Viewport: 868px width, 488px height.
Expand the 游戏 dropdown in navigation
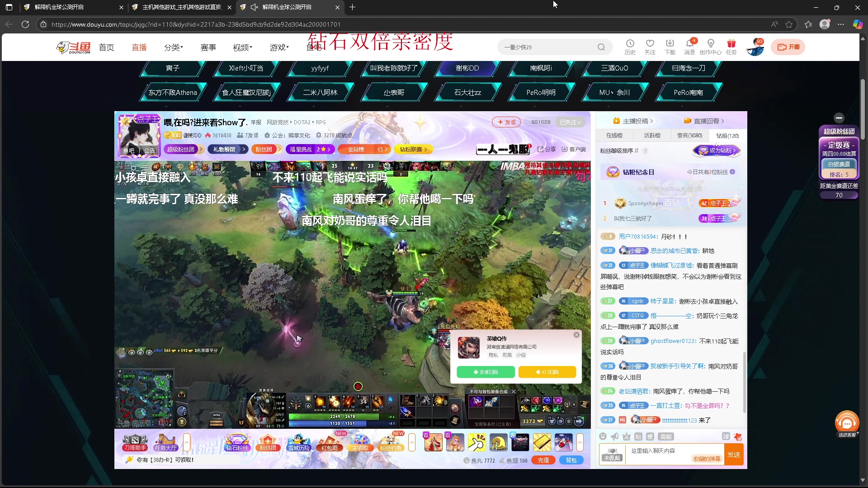[279, 47]
